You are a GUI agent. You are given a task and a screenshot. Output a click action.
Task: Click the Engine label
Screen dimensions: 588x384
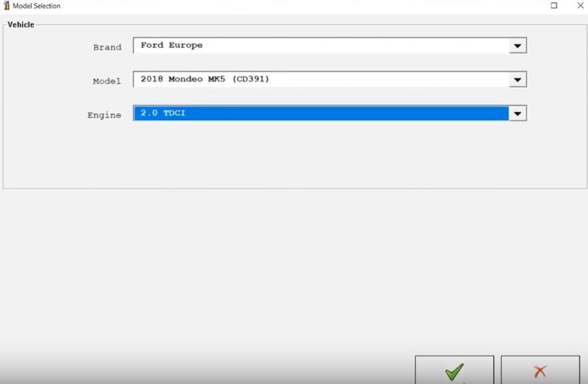pyautogui.click(x=104, y=115)
